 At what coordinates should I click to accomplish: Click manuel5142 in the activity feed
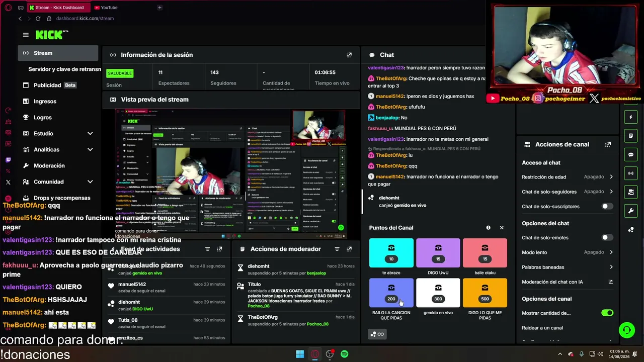click(x=132, y=284)
